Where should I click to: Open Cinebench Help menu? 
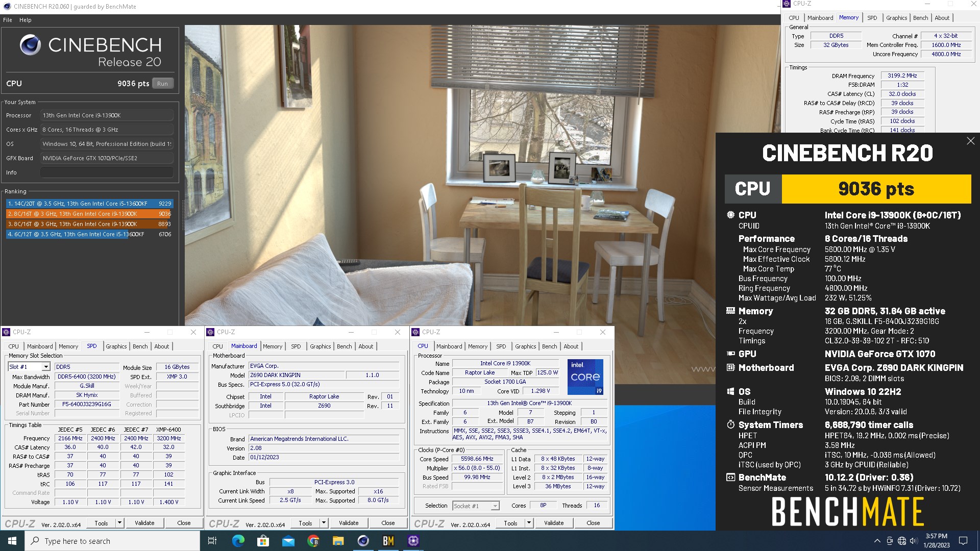tap(26, 20)
